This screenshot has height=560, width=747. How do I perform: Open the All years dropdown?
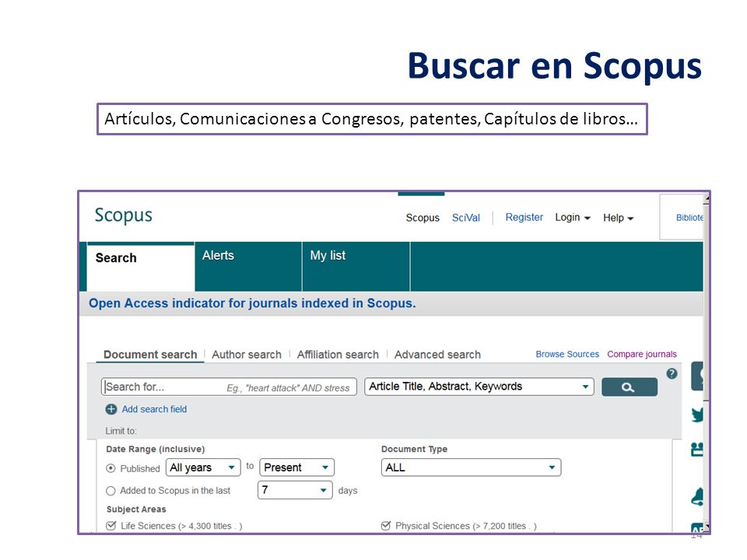click(x=203, y=467)
